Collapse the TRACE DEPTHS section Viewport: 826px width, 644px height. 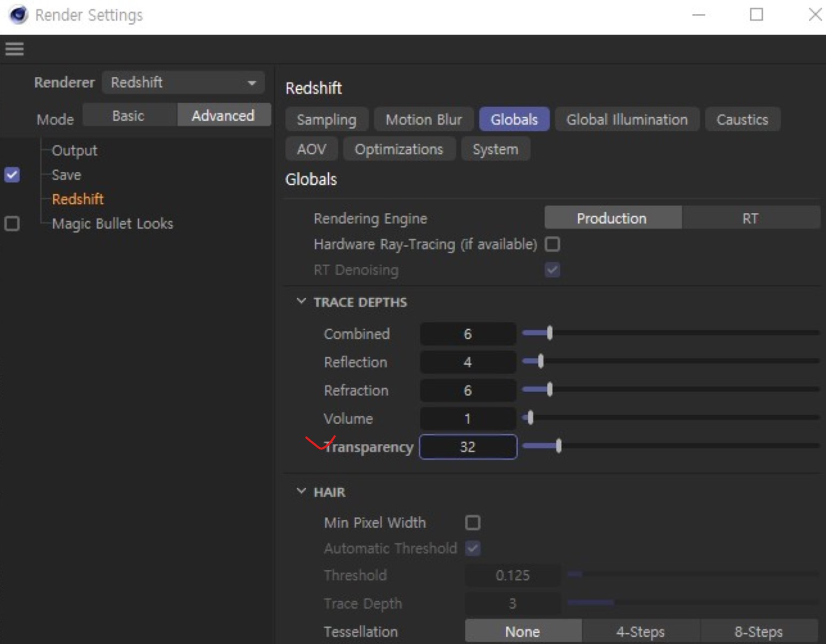301,301
